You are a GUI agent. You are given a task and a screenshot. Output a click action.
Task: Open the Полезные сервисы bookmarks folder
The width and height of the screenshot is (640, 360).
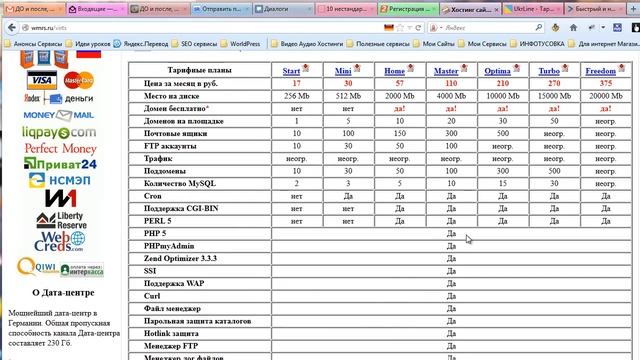tap(378, 44)
